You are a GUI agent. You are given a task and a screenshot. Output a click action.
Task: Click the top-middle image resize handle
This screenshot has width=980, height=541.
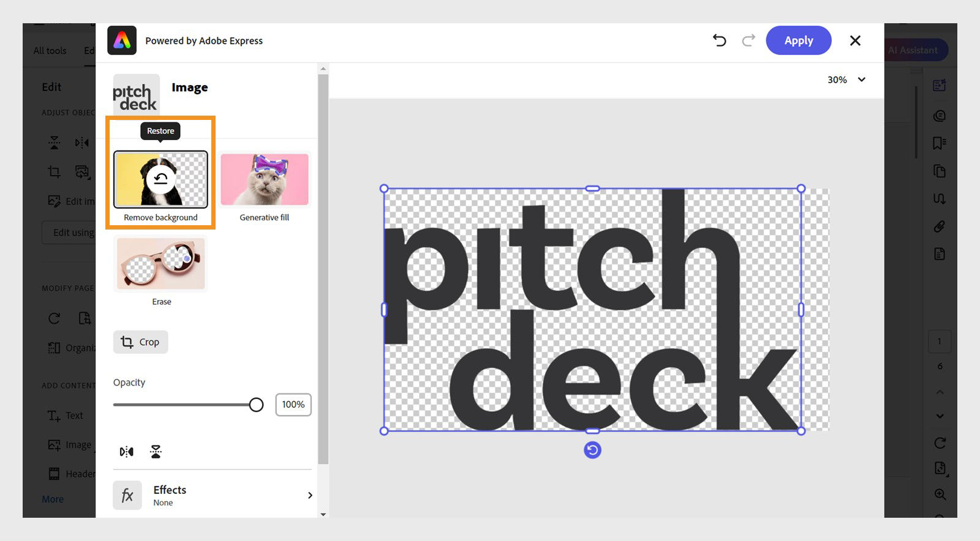pos(592,188)
